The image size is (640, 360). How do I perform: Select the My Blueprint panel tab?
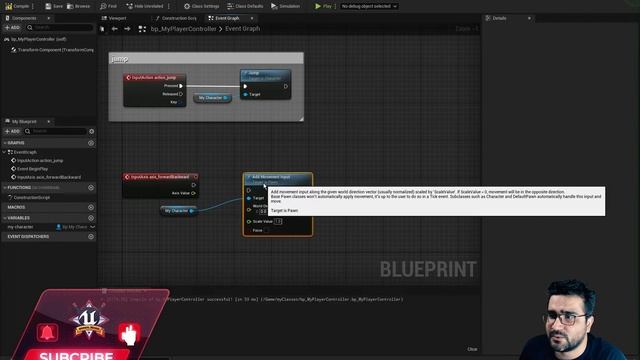tap(24, 122)
